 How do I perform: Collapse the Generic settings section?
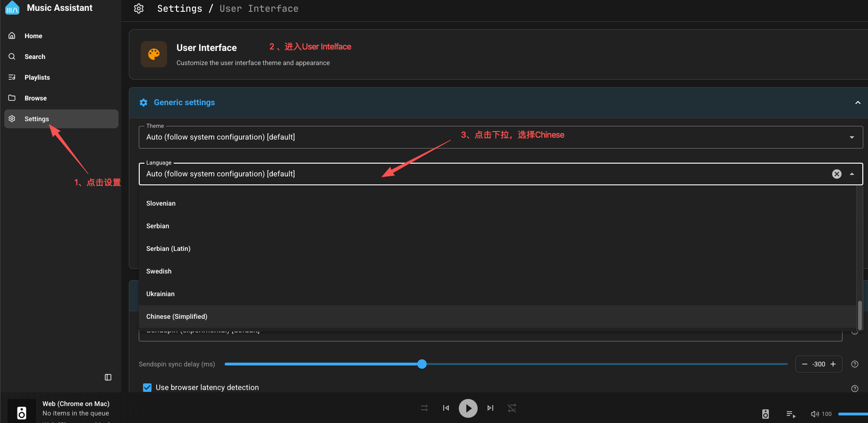[x=857, y=103]
